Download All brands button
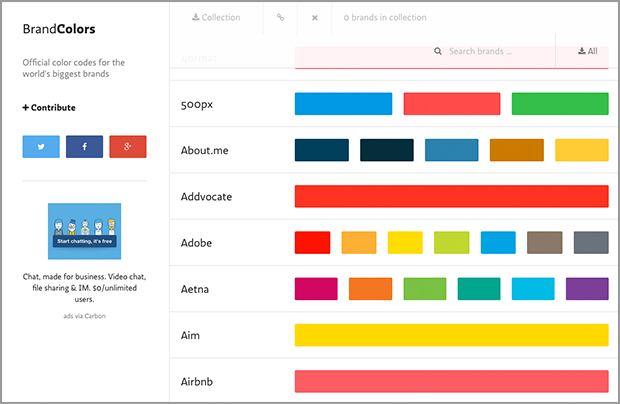The height and width of the screenshot is (404, 620). (588, 51)
